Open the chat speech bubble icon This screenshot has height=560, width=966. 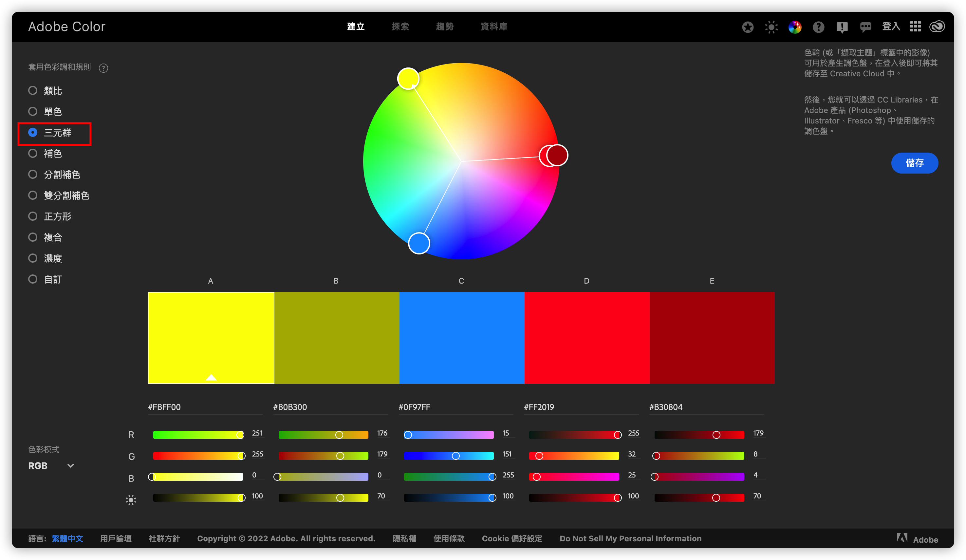[865, 27]
